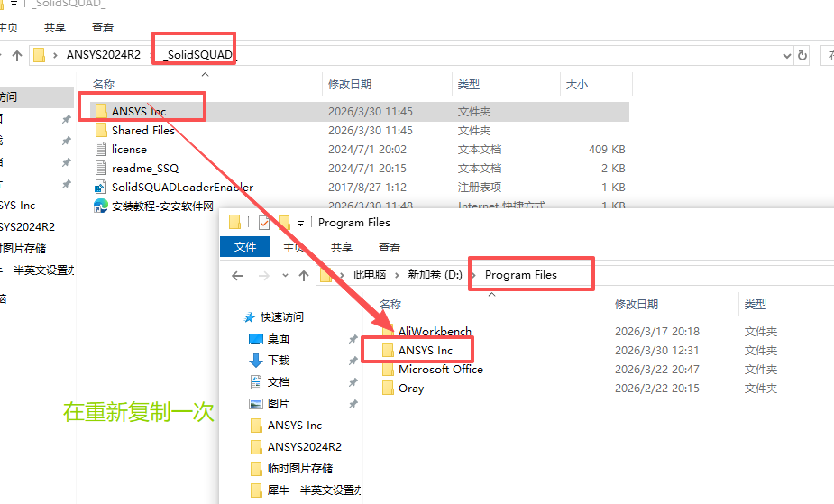Viewport: 834px width, 504px height.
Task: Click the 2026/3/30 12:31 date of ANSYS Inc
Action: click(x=657, y=351)
